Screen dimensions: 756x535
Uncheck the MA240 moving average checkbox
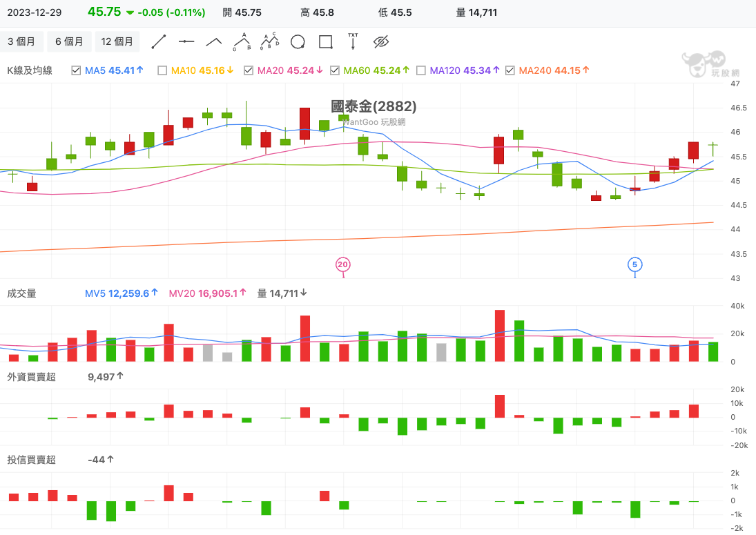click(510, 70)
